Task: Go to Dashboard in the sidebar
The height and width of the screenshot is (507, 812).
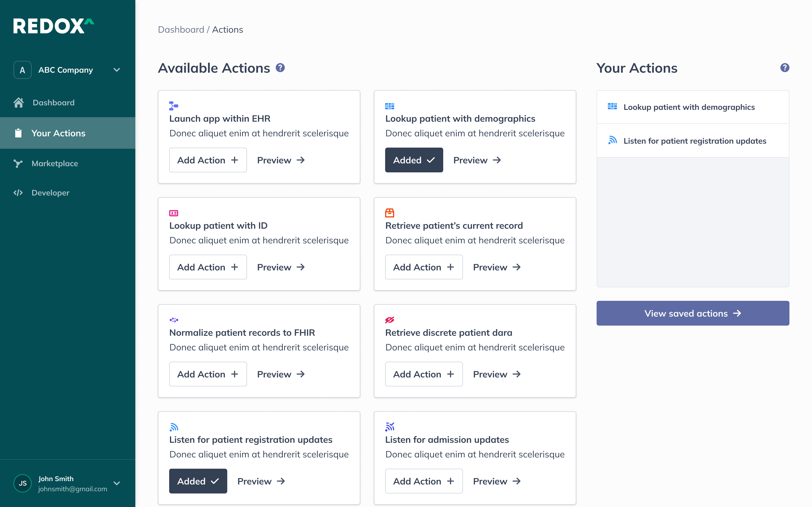Action: 53,103
